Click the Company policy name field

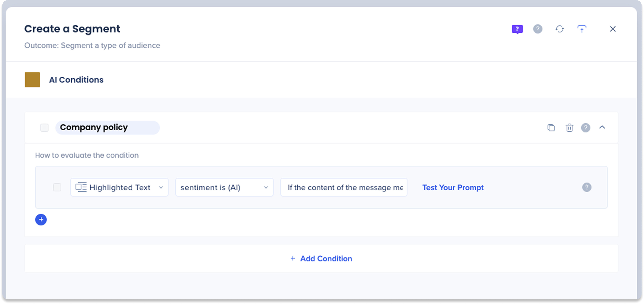pos(107,128)
